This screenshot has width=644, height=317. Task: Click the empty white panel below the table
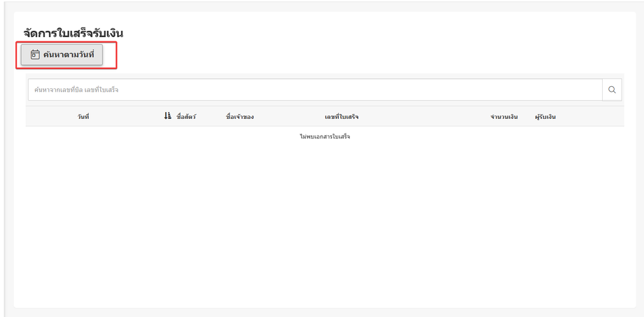point(325,222)
